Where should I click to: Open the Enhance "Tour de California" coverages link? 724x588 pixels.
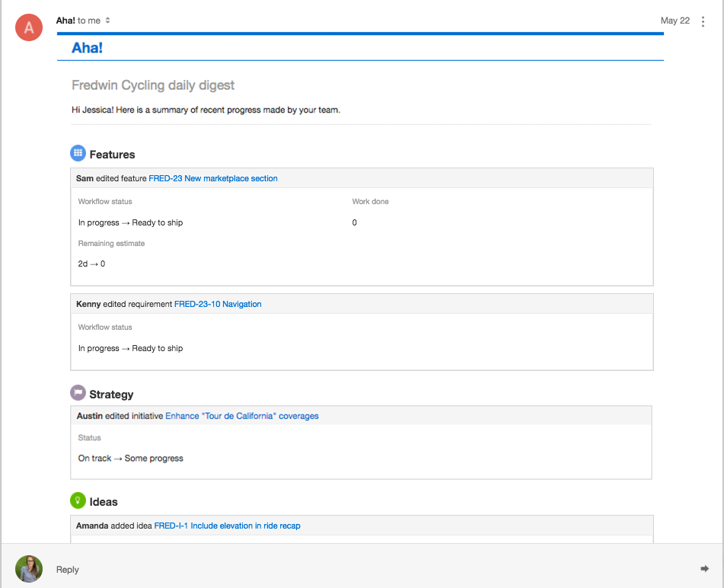(x=242, y=416)
